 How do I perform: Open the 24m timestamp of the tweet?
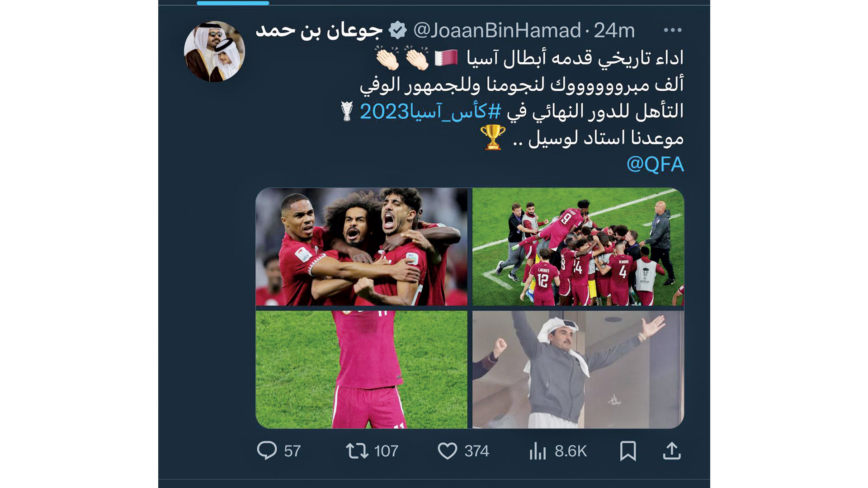pos(614,30)
